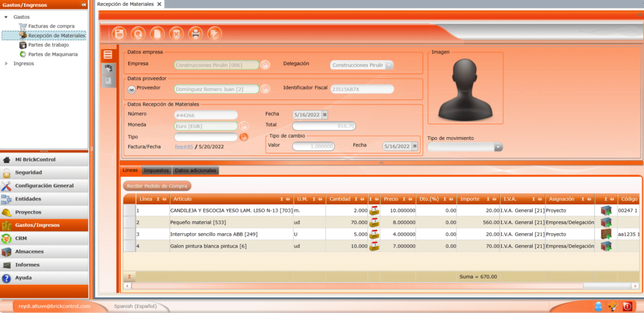Click the Recibir Pedido de Compra button
The image size is (644, 313).
(157, 186)
